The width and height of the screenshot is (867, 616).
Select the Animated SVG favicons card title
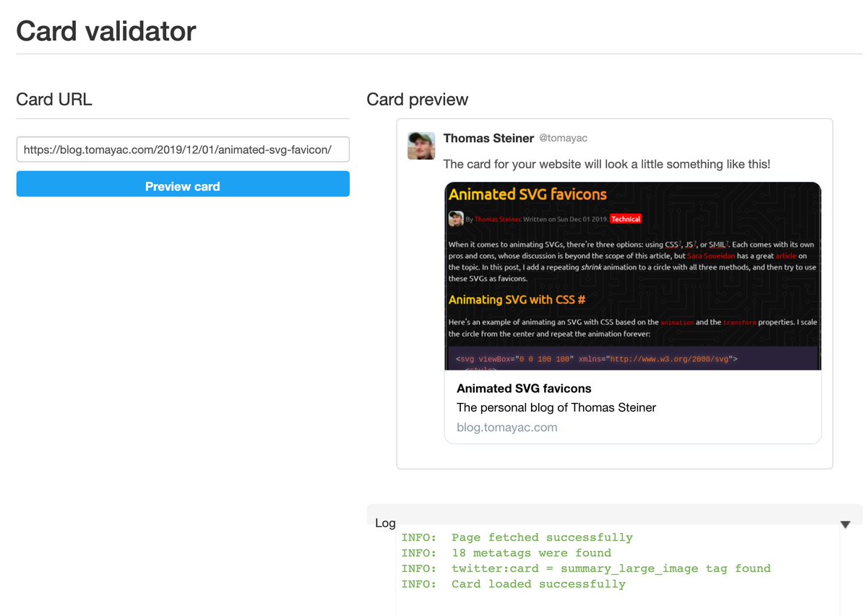524,388
